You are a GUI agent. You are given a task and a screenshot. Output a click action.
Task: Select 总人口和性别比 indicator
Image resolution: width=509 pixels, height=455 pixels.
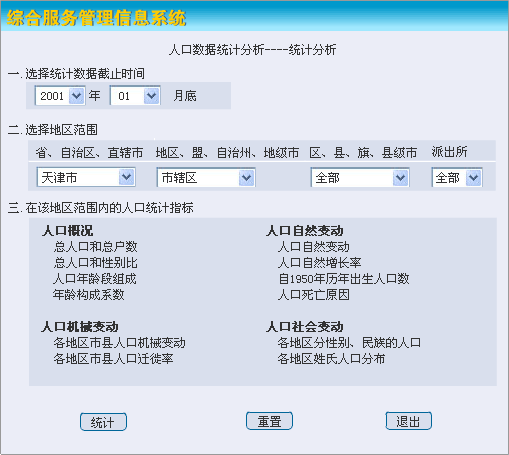[95, 263]
